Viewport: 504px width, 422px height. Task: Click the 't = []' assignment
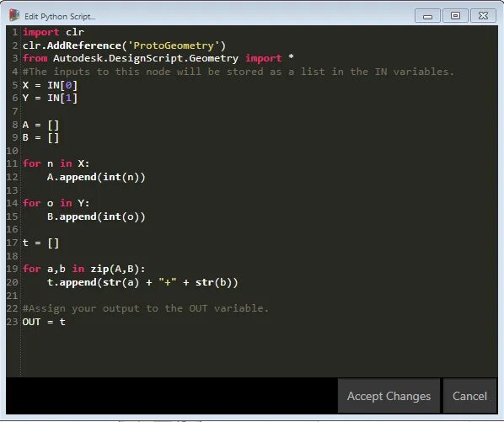point(40,243)
